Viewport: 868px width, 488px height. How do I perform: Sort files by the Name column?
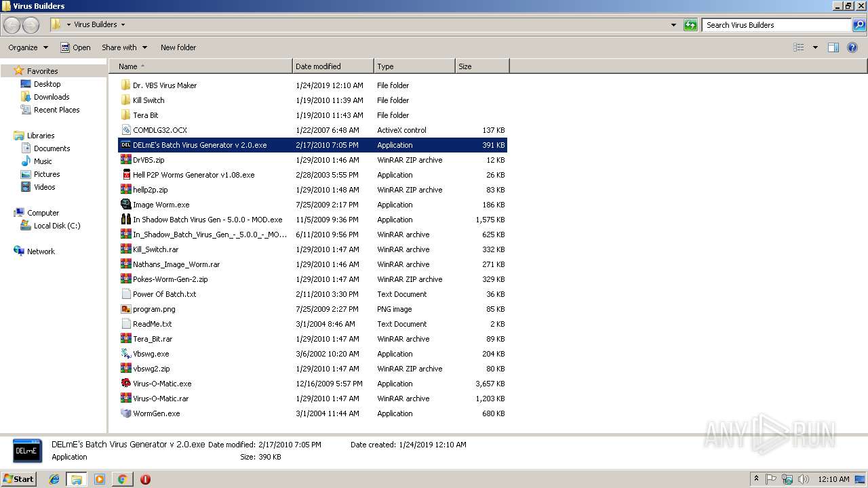201,66
